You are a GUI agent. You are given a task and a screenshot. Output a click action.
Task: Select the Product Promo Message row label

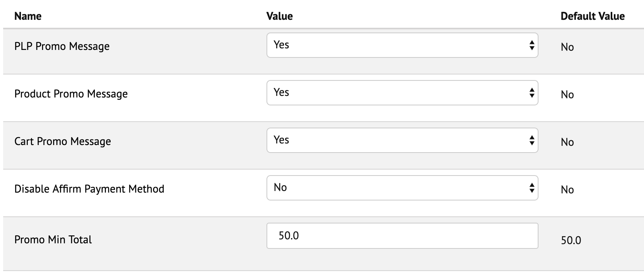[71, 94]
